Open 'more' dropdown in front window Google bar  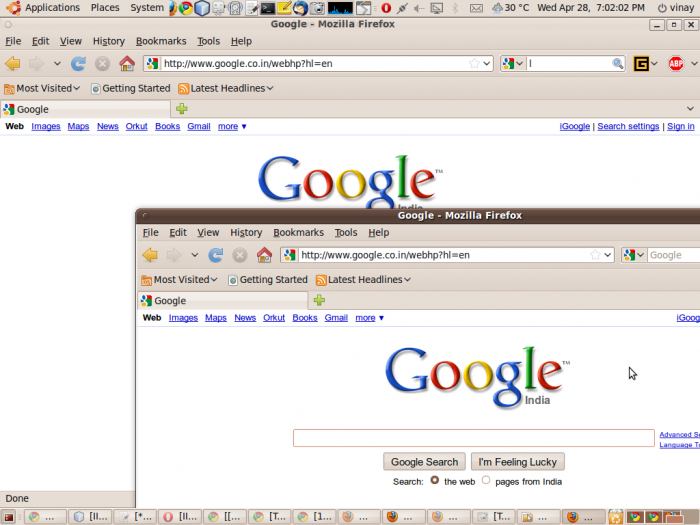coord(370,318)
